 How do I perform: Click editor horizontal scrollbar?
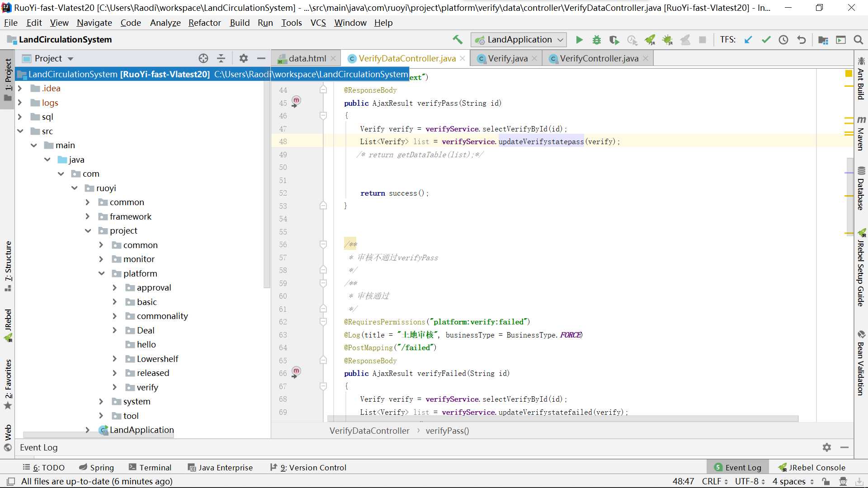pos(563,418)
